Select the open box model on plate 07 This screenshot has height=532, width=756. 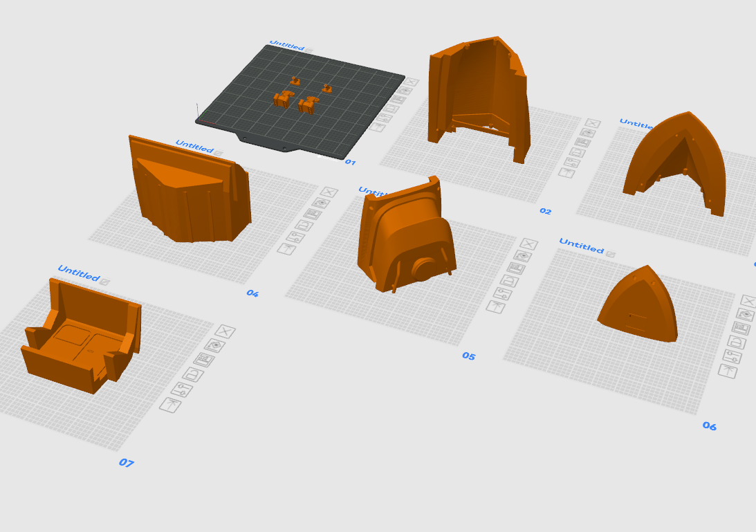coord(81,336)
